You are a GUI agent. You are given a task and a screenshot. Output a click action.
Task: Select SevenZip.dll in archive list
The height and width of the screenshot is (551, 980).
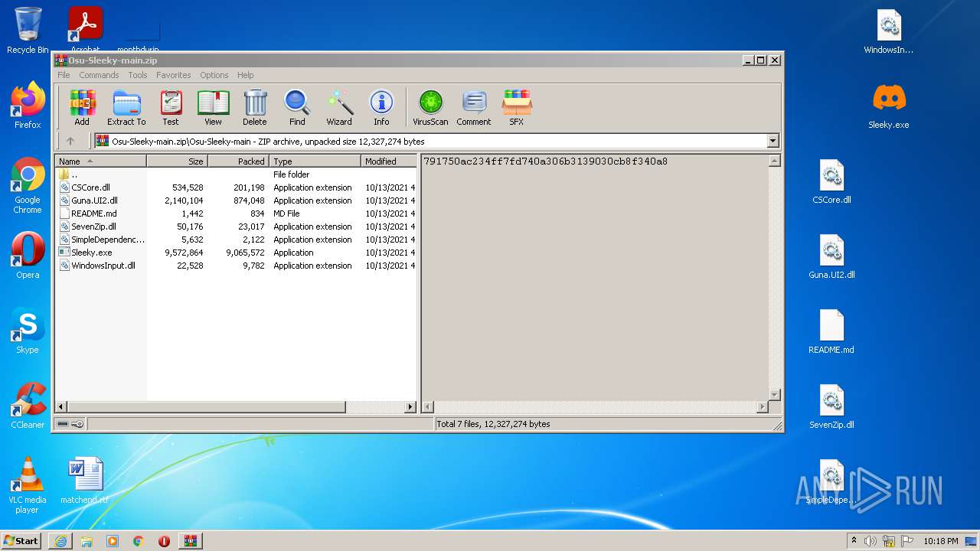pos(236,227)
